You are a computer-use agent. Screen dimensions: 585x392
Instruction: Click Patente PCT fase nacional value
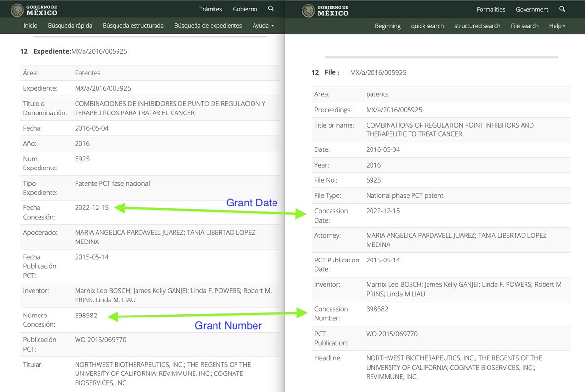[113, 184]
